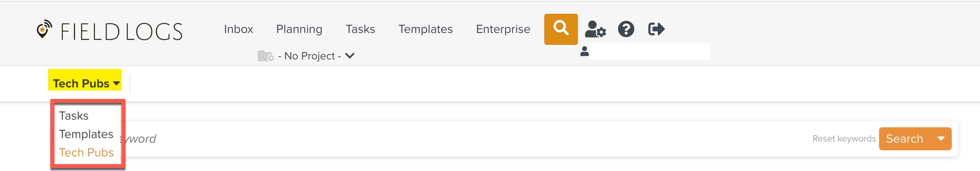Open Templates in top navigation
This screenshot has height=171, width=980.
[425, 29]
